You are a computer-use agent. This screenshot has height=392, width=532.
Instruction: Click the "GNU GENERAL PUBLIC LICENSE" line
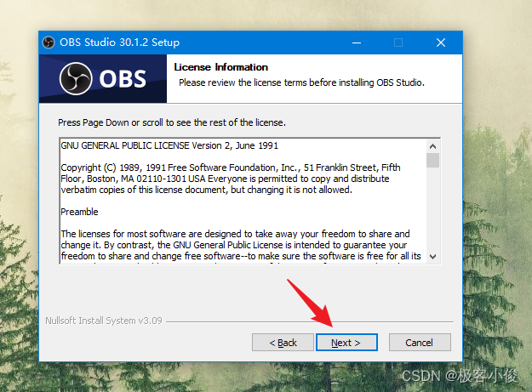pyautogui.click(x=169, y=145)
